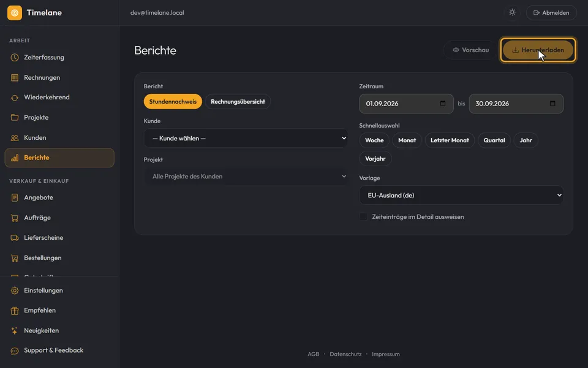The image size is (588, 368).
Task: Enable Zeiteinträge im Detail ausweisen checkbox
Action: (x=363, y=217)
